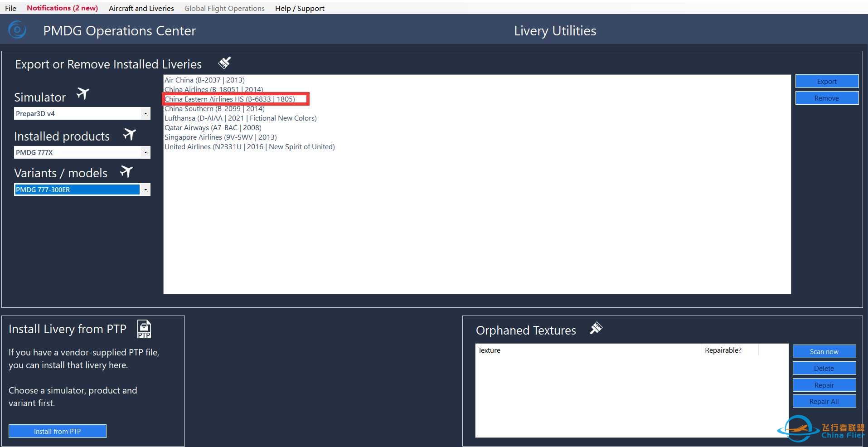Open the Installed products dropdown

click(145, 153)
